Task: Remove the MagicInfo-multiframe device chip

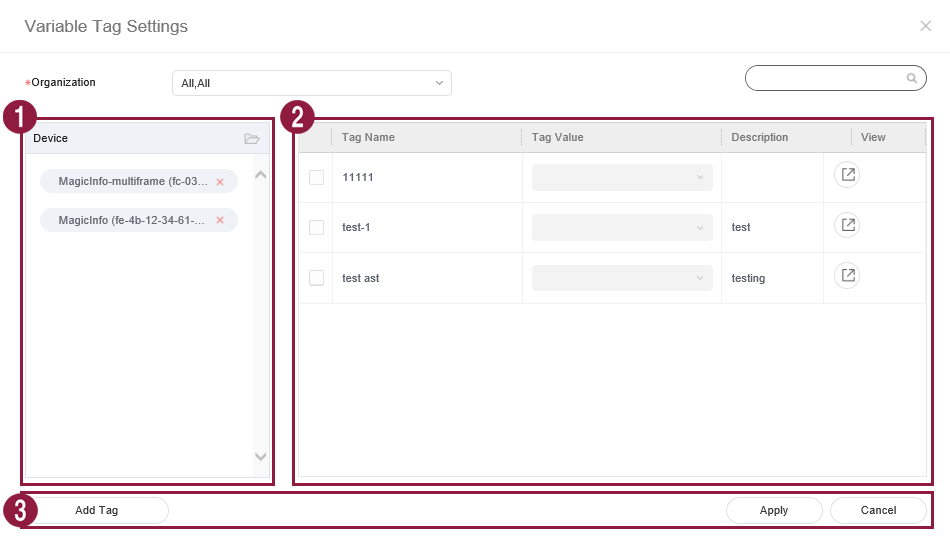Action: click(x=220, y=182)
